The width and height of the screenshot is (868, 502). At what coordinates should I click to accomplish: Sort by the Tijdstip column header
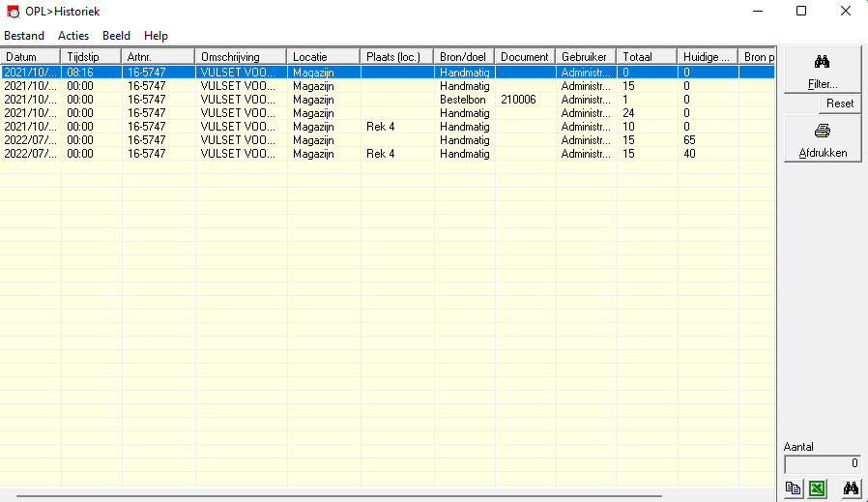91,56
